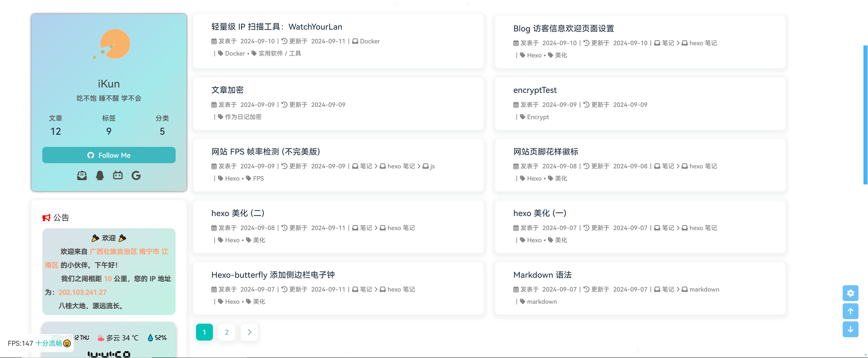Select pagination page 1
The height and width of the screenshot is (358, 868).
(x=204, y=332)
